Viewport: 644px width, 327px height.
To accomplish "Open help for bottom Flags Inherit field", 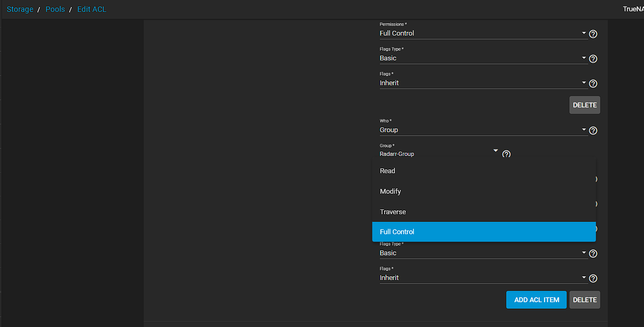I will (593, 278).
